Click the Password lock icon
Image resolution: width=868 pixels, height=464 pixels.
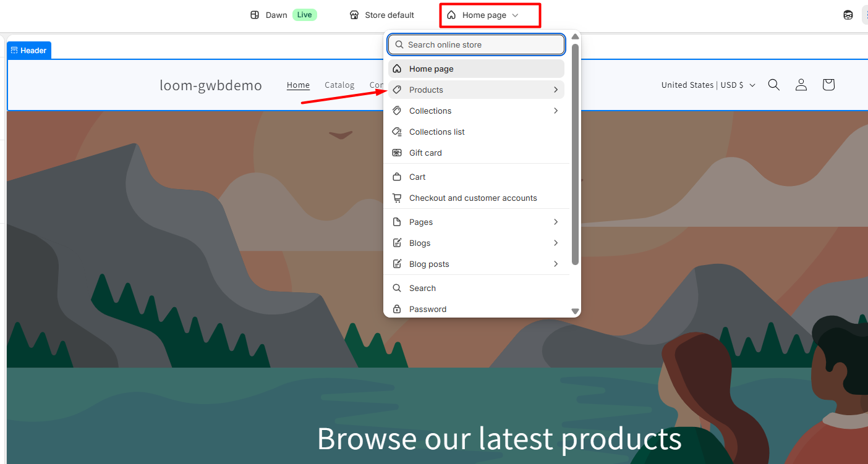[x=397, y=309]
